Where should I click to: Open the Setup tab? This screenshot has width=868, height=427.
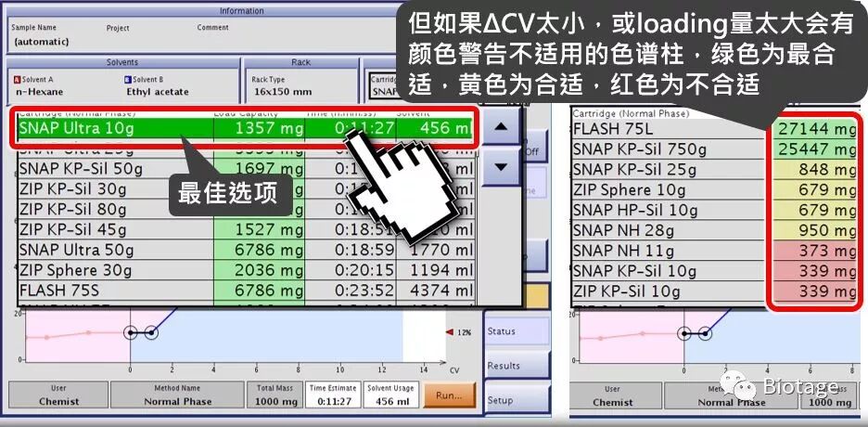517,400
